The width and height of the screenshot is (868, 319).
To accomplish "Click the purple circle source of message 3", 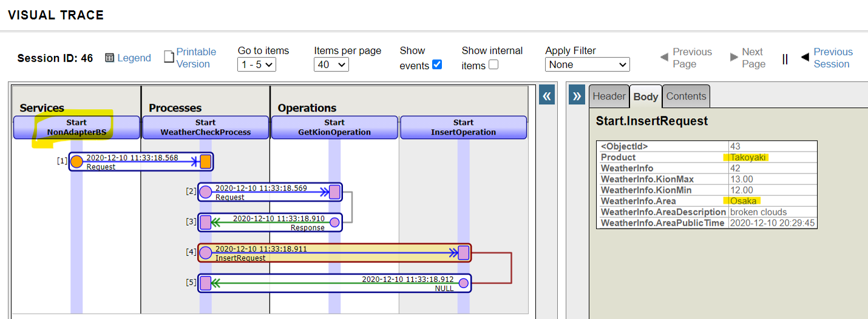I will point(334,223).
